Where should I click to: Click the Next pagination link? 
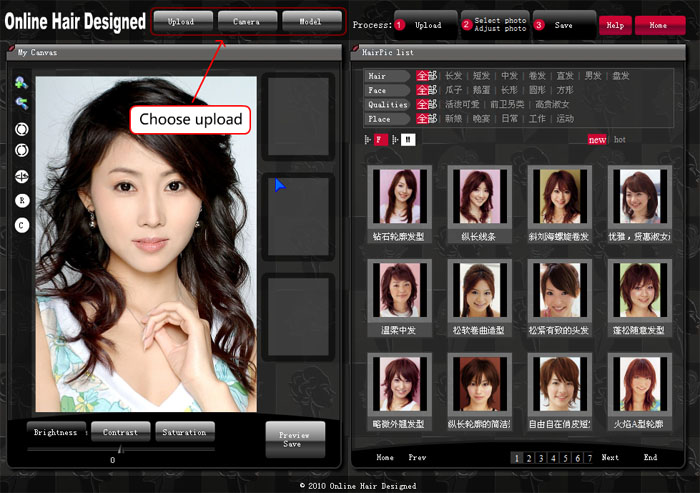point(610,457)
